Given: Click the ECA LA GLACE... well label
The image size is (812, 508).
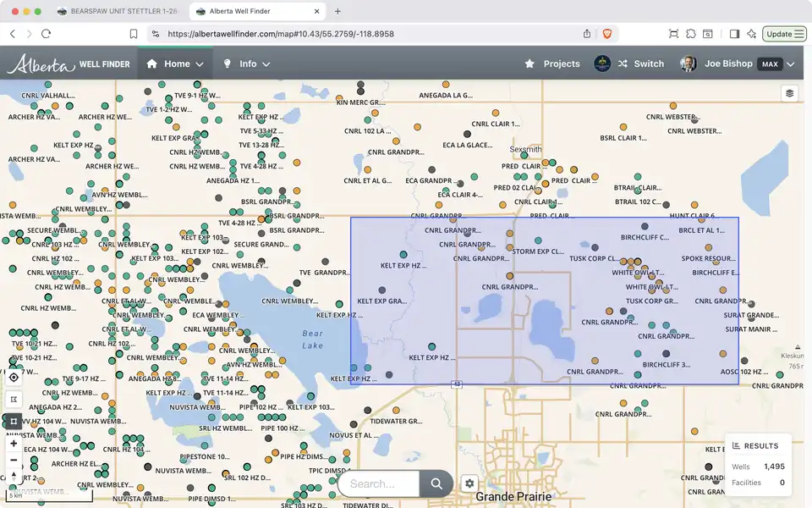Looking at the screenshot, I should coord(468,145).
